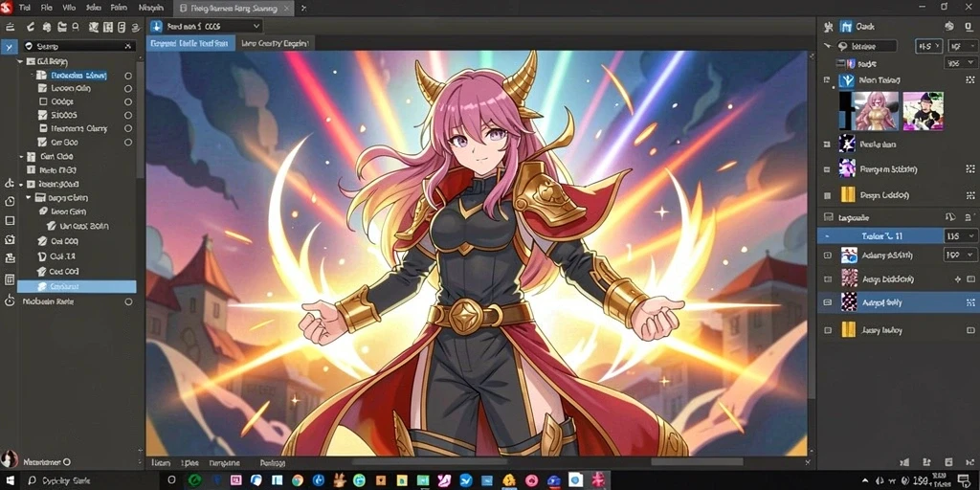Open the green Xbox app in taskbar
Screen dimensions: 980x490
click(x=195, y=480)
